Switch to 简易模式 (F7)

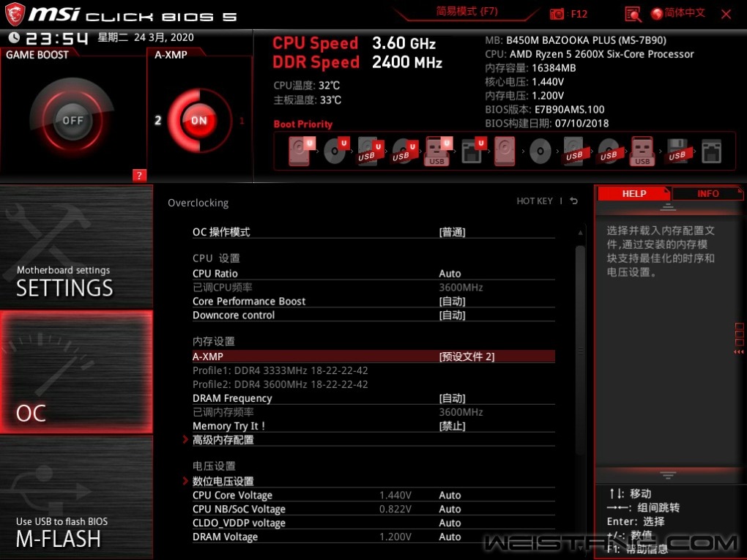coord(467,12)
